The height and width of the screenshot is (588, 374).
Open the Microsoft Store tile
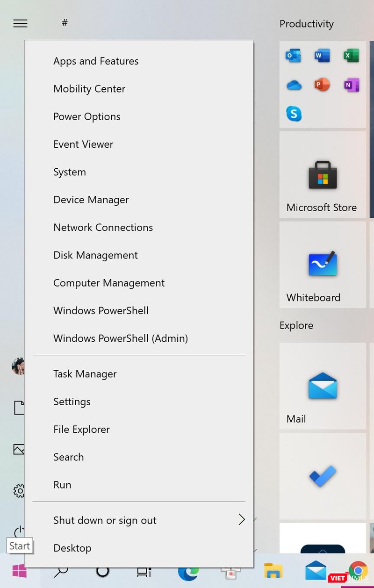point(323,175)
